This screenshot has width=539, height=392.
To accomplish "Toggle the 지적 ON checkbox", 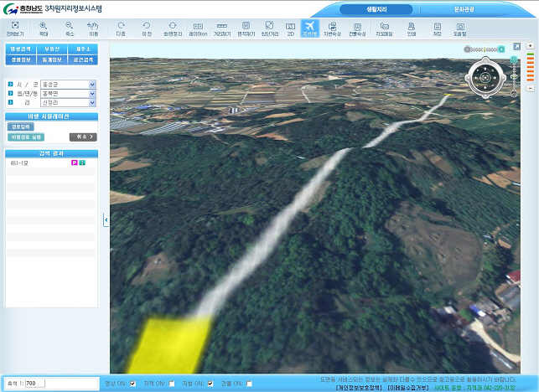I will point(172,384).
